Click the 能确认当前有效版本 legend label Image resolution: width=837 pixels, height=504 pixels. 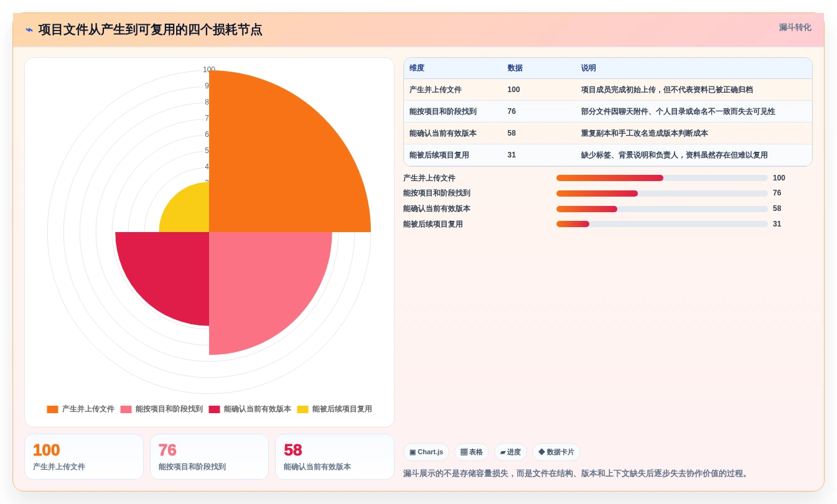257,409
